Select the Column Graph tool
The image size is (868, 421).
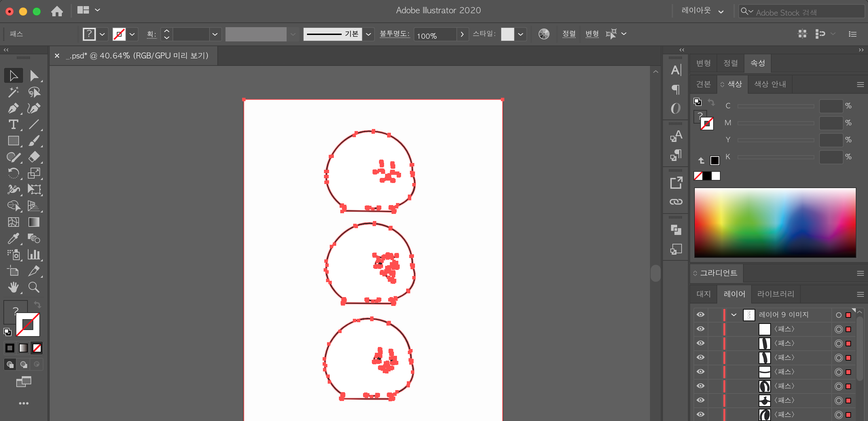[x=34, y=254]
